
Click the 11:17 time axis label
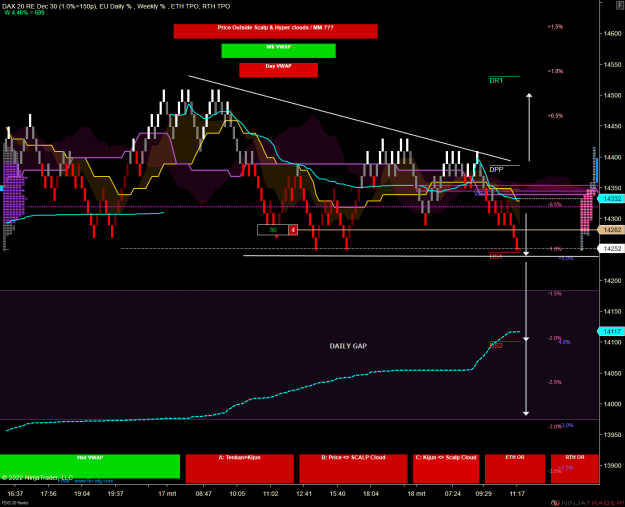517,494
